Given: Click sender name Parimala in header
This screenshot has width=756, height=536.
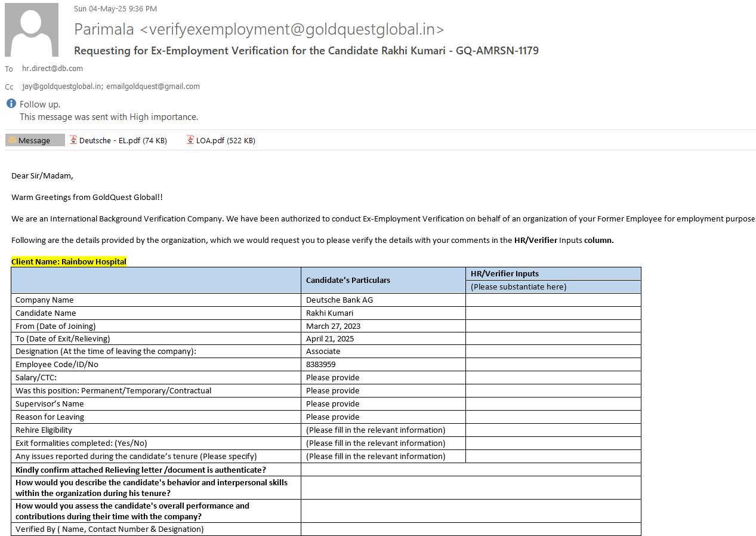Looking at the screenshot, I should click(105, 29).
